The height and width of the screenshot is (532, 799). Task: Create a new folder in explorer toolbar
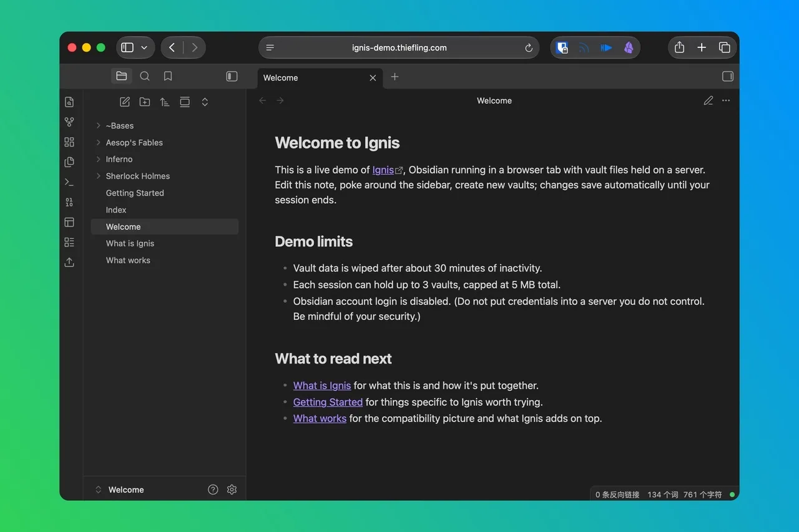click(145, 102)
